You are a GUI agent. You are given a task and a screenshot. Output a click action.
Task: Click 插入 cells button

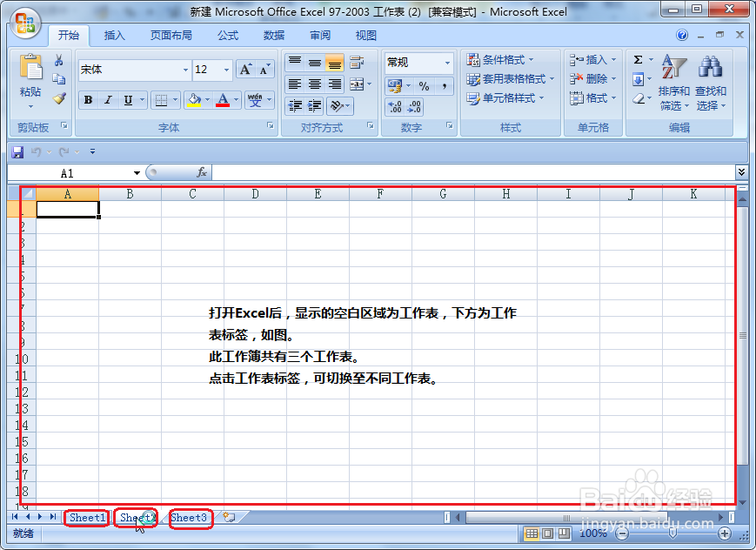click(x=592, y=60)
